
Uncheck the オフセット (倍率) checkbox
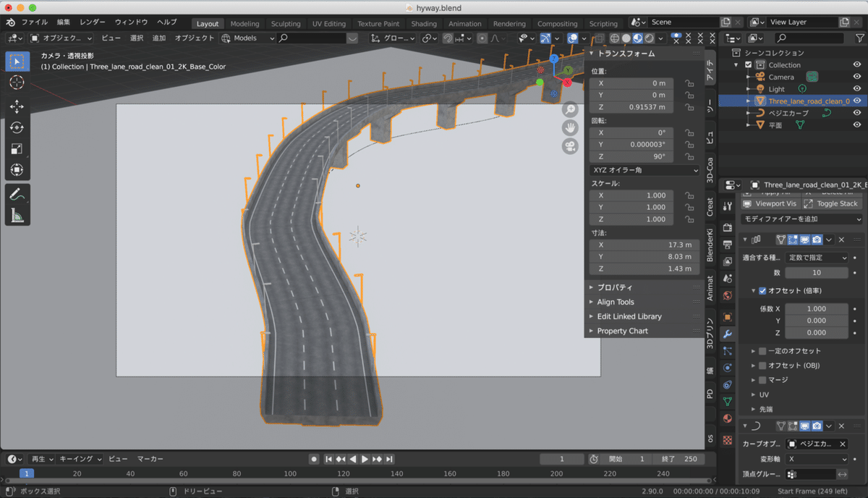click(x=762, y=291)
